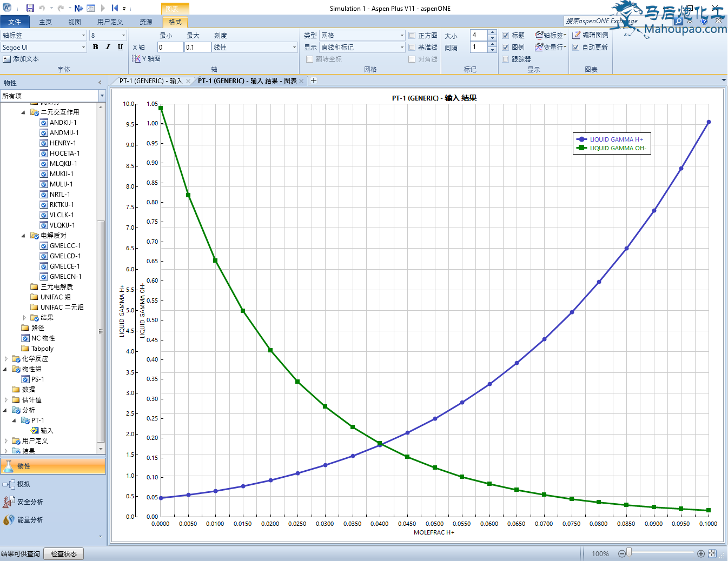
Task: Collapse the 二元交互作用 tree node
Action: click(x=23, y=112)
